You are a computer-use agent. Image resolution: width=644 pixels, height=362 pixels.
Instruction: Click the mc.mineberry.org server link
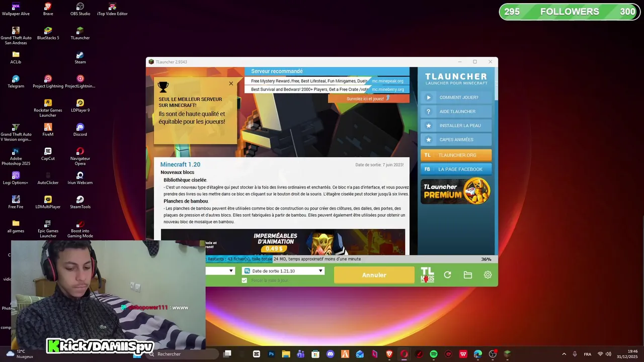[387, 89]
